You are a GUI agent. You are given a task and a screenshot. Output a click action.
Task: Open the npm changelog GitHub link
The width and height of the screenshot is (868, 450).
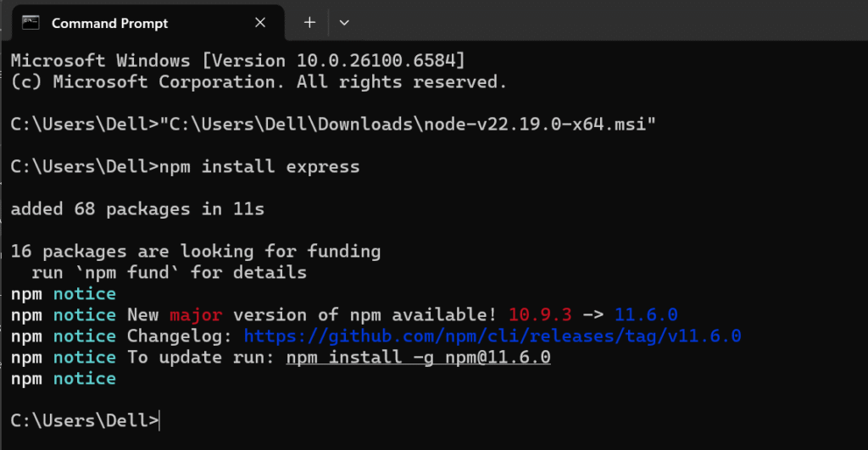(x=492, y=336)
